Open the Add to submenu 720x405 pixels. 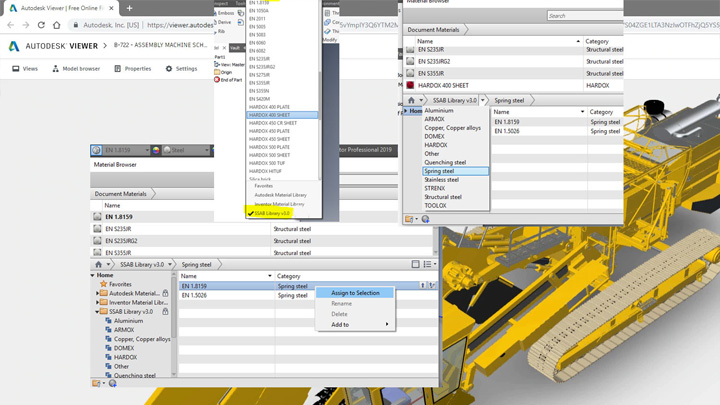pyautogui.click(x=355, y=325)
